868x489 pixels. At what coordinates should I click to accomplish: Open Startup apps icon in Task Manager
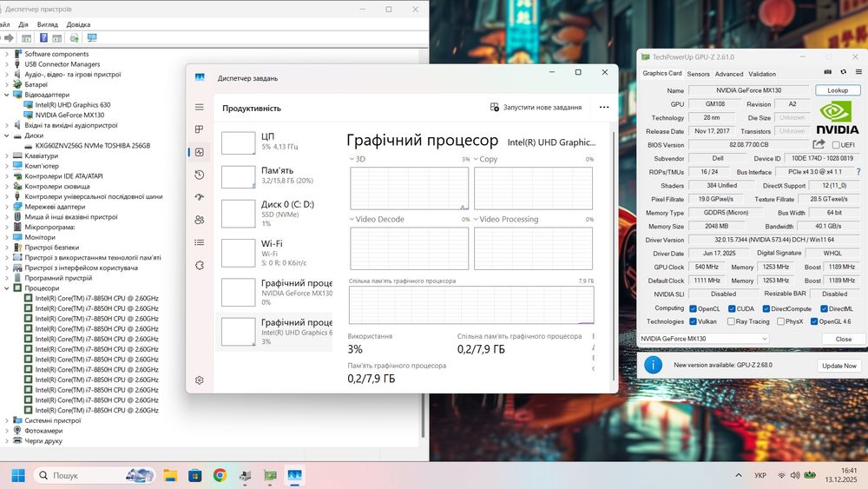pyautogui.click(x=200, y=197)
